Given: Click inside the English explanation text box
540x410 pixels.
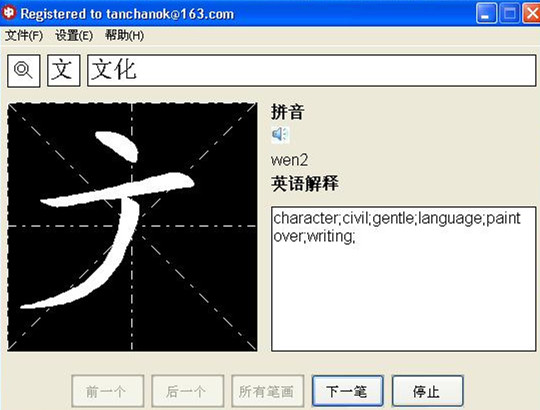Looking at the screenshot, I should pyautogui.click(x=404, y=279).
